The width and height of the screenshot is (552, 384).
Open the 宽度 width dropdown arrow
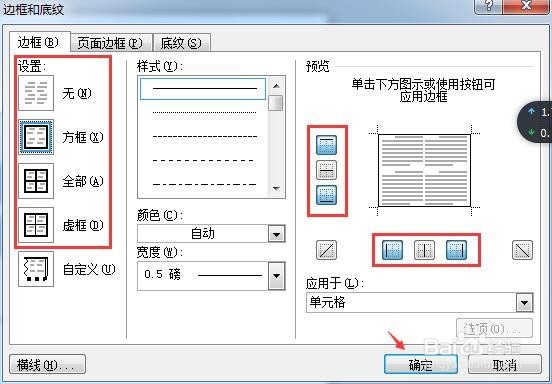click(x=276, y=276)
